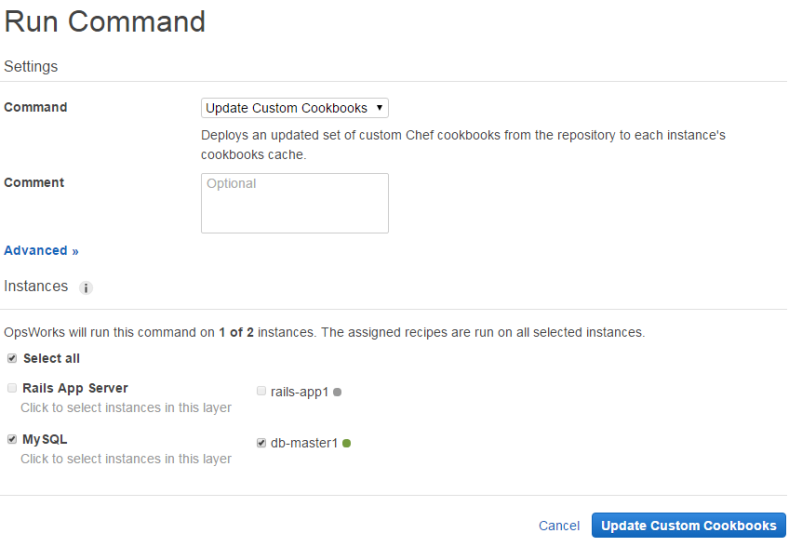The width and height of the screenshot is (800, 560).
Task: Click the rails-app1 instance label
Action: (x=300, y=392)
